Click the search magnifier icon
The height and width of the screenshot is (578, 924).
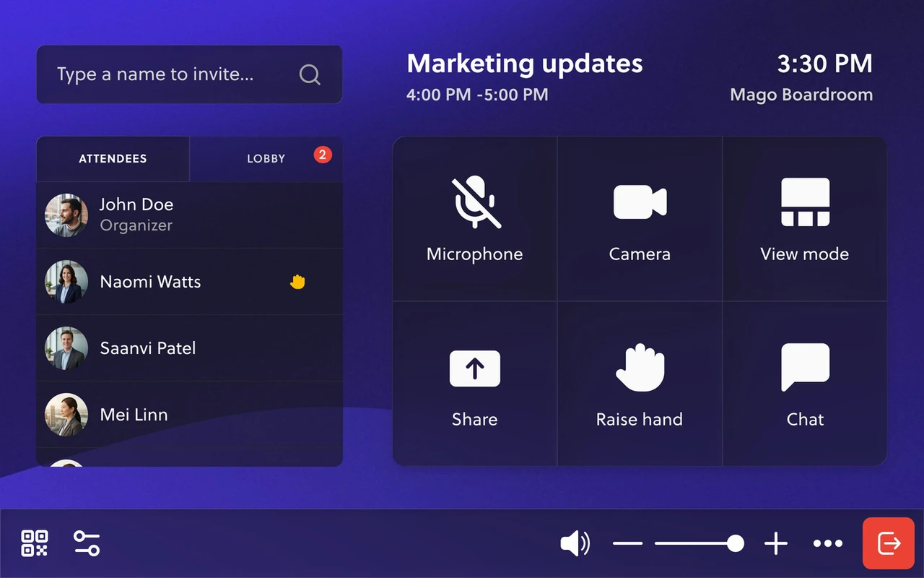point(310,74)
